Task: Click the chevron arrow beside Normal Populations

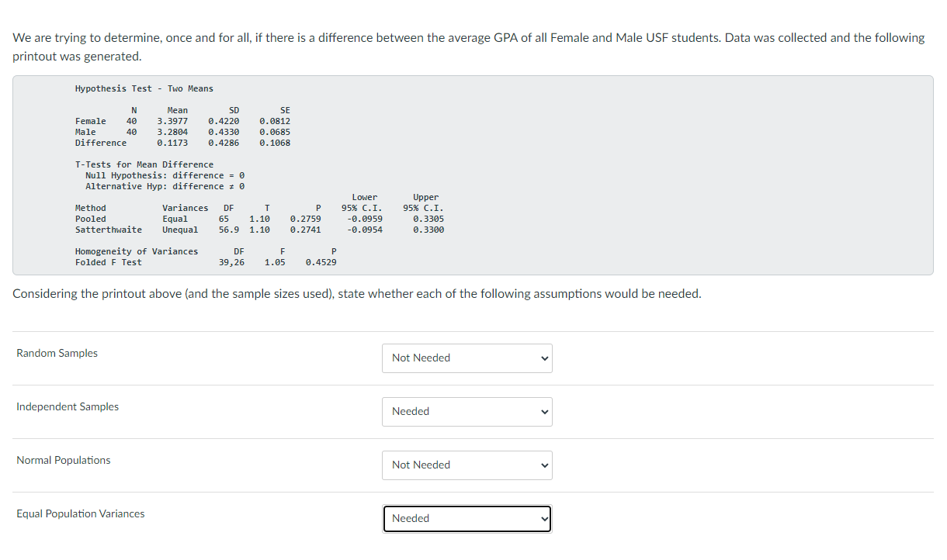Action: point(545,465)
